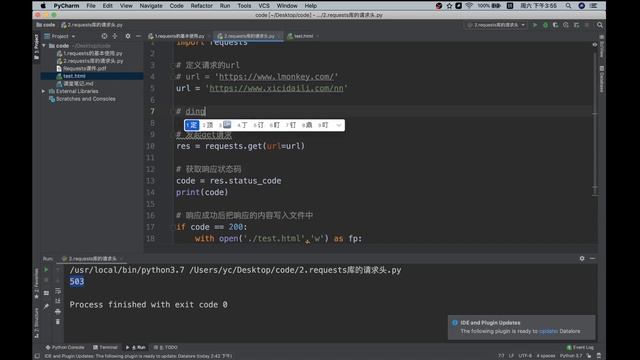Open the Refactor menu
640x360 pixels.
click(x=202, y=6)
